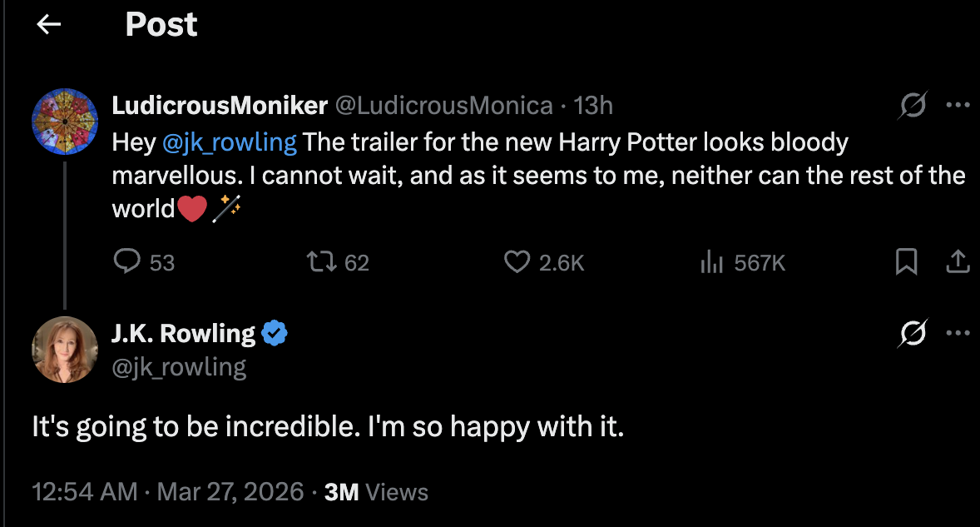The width and height of the screenshot is (980, 527).
Task: Click J.K. Rowling's verified badge
Action: tap(275, 332)
